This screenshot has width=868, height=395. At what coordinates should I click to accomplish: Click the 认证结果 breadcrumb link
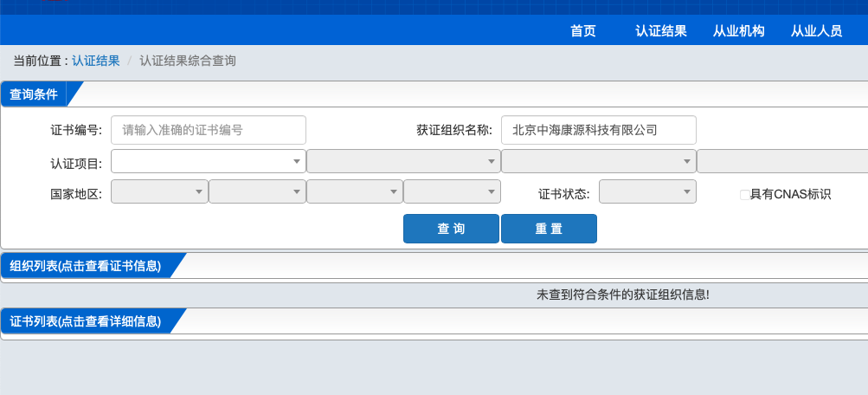pyautogui.click(x=96, y=61)
